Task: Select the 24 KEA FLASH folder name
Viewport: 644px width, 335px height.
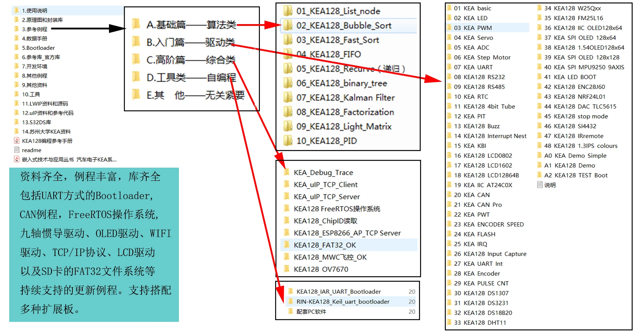Action: pos(475,234)
